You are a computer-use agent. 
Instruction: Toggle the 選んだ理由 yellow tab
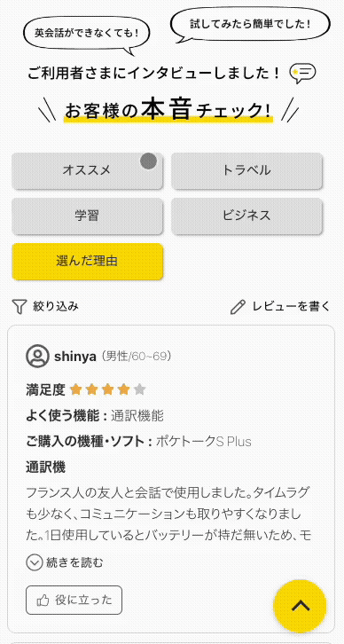pos(88,262)
